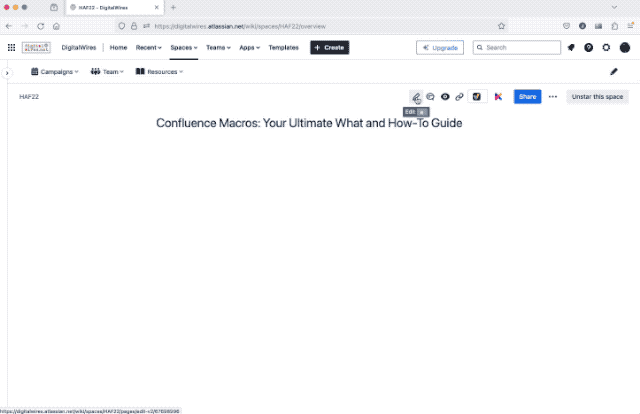Click the DigitalWires site name
Screen dimensions: 640x414
(79, 48)
